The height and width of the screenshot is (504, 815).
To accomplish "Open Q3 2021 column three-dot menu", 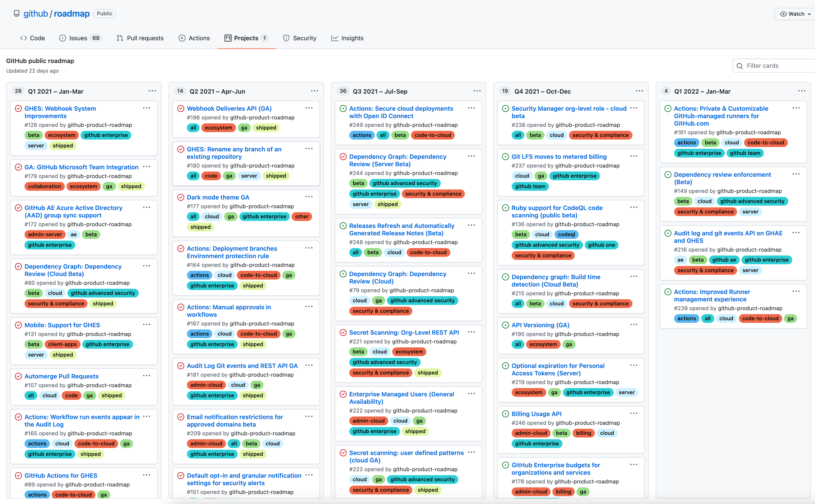I will point(477,91).
